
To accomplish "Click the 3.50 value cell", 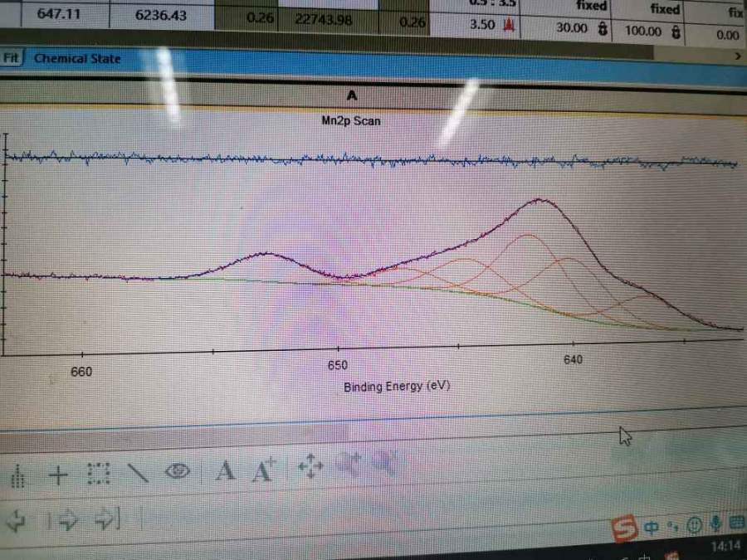I will (x=482, y=24).
